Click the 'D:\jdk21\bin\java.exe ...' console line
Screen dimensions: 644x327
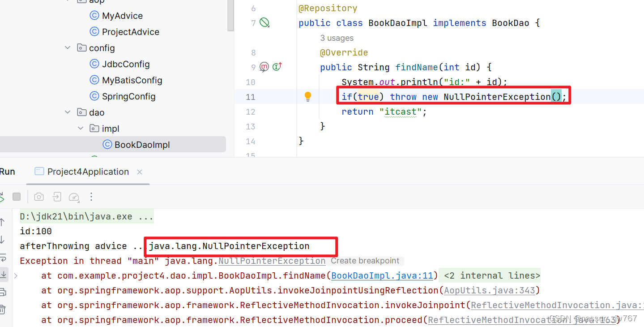click(87, 217)
